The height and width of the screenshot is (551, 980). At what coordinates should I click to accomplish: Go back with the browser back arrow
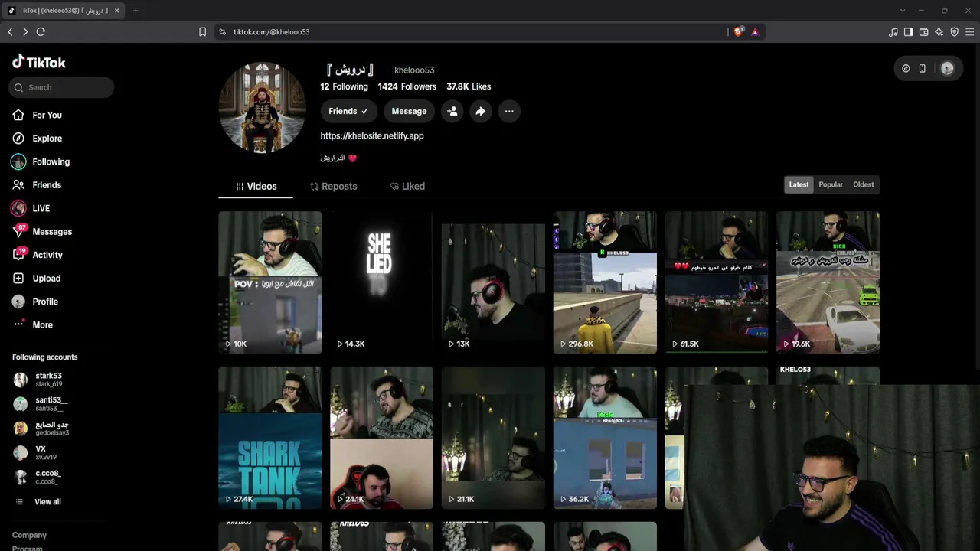click(x=10, y=32)
